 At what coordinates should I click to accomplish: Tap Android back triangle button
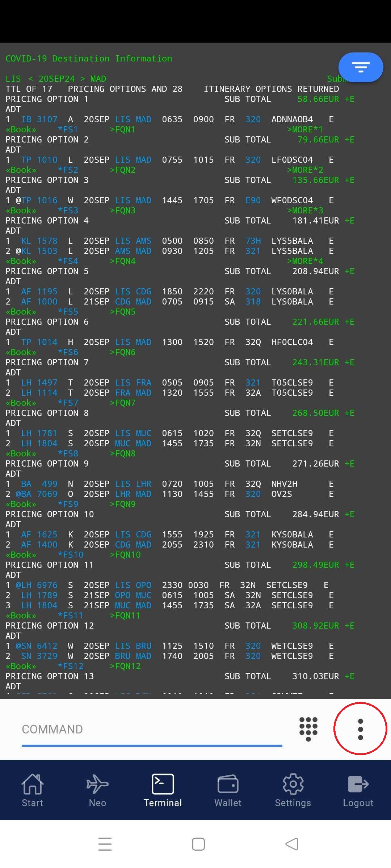pos(292,844)
